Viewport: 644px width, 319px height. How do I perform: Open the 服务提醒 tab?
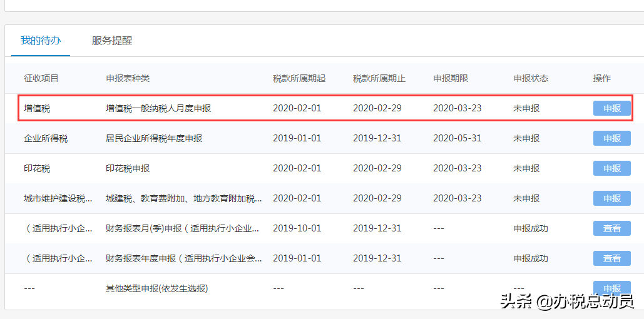[112, 41]
